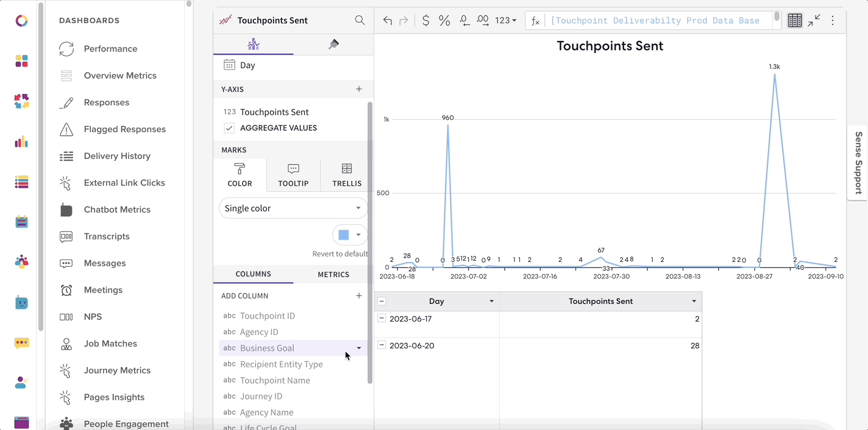Switch to the METRICS tab
The height and width of the screenshot is (430, 868).
333,274
